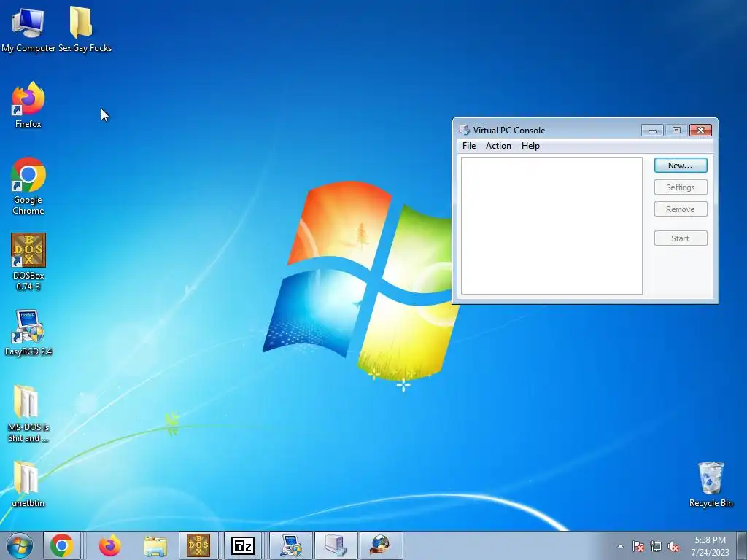Open the Windows Start orb

point(20,545)
